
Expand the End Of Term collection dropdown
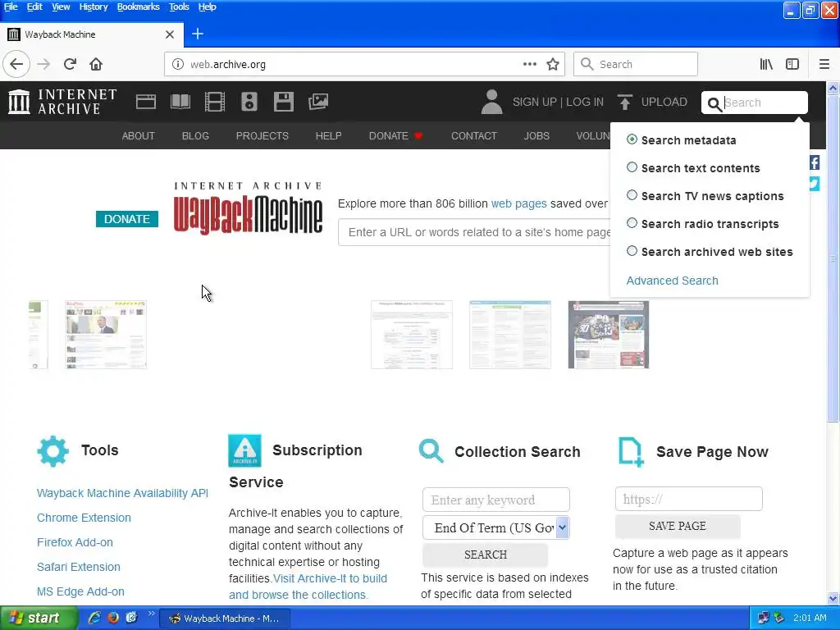(562, 527)
